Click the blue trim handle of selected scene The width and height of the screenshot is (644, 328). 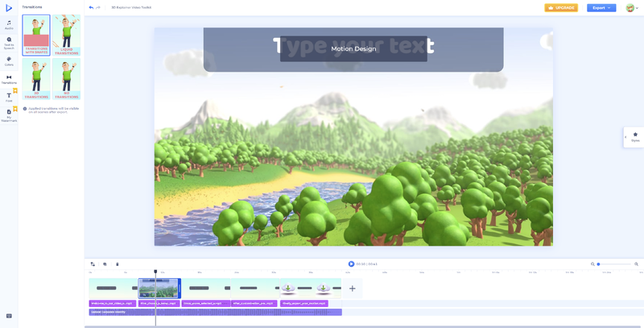tap(180, 289)
